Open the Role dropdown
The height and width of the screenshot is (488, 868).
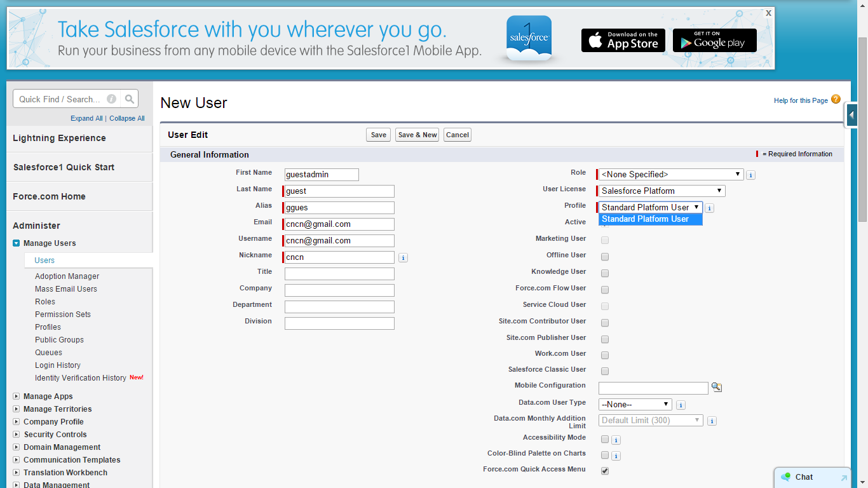coord(671,174)
